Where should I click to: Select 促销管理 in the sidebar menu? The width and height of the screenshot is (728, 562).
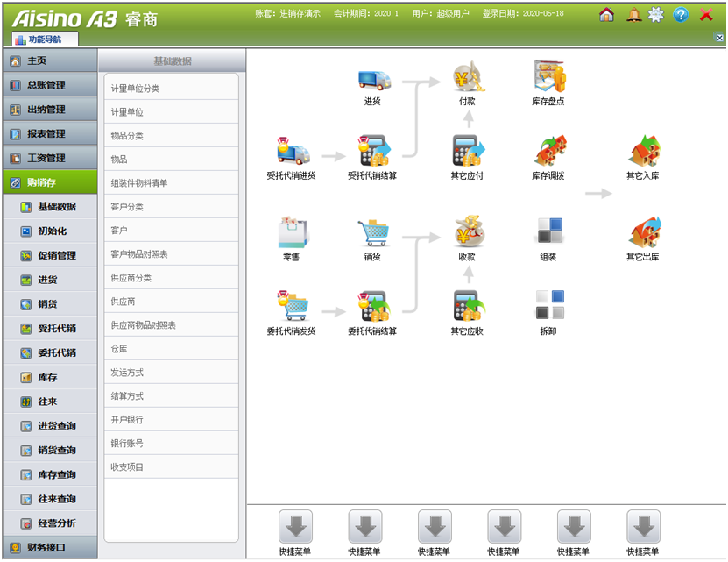point(56,255)
